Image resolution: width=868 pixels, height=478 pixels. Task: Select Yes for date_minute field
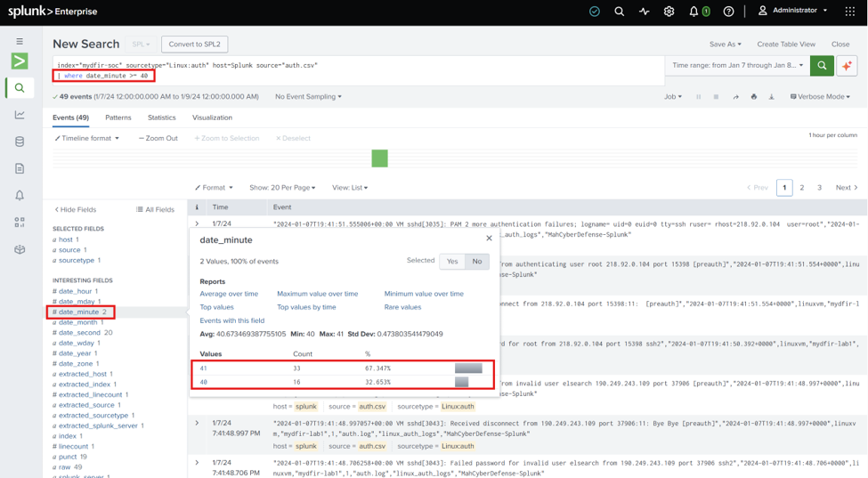point(452,261)
